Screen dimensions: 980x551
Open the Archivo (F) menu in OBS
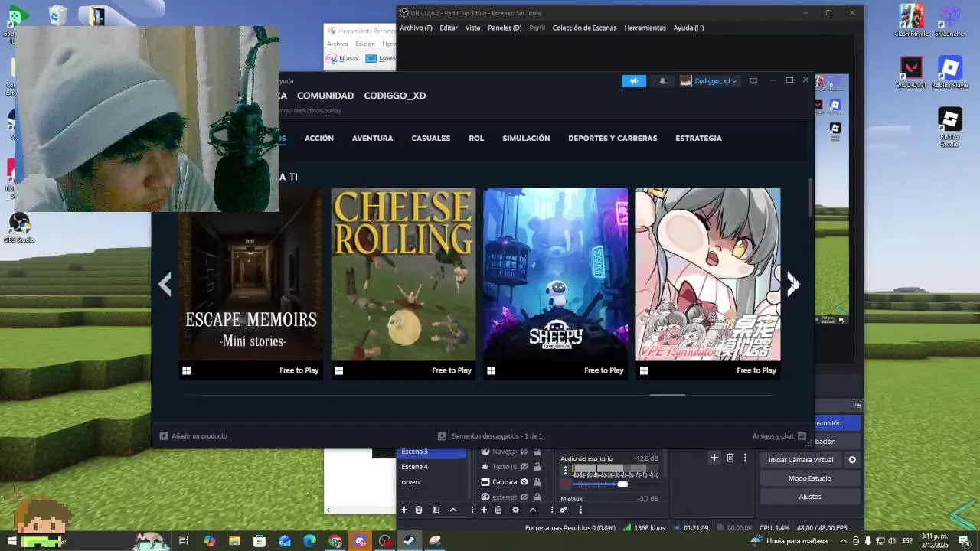[416, 28]
